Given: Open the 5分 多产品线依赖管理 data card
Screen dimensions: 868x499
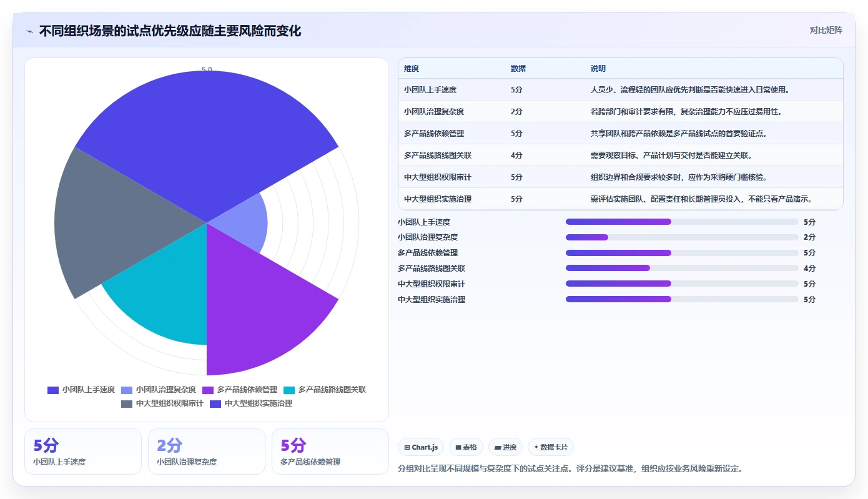Looking at the screenshot, I should tap(330, 452).
